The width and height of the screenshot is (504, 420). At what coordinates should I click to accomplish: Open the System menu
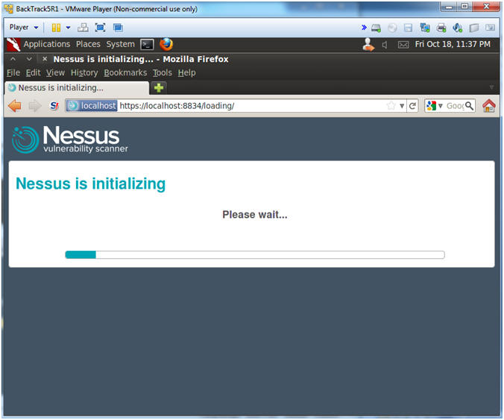point(120,44)
